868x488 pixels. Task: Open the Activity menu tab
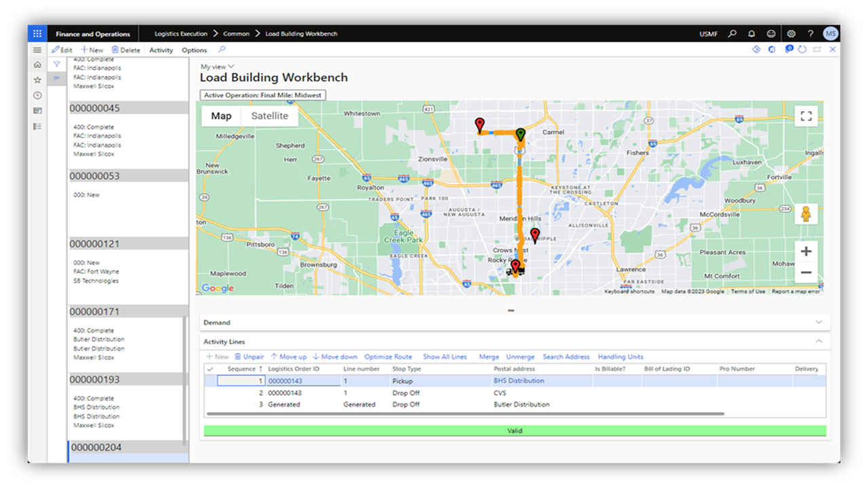click(x=161, y=50)
